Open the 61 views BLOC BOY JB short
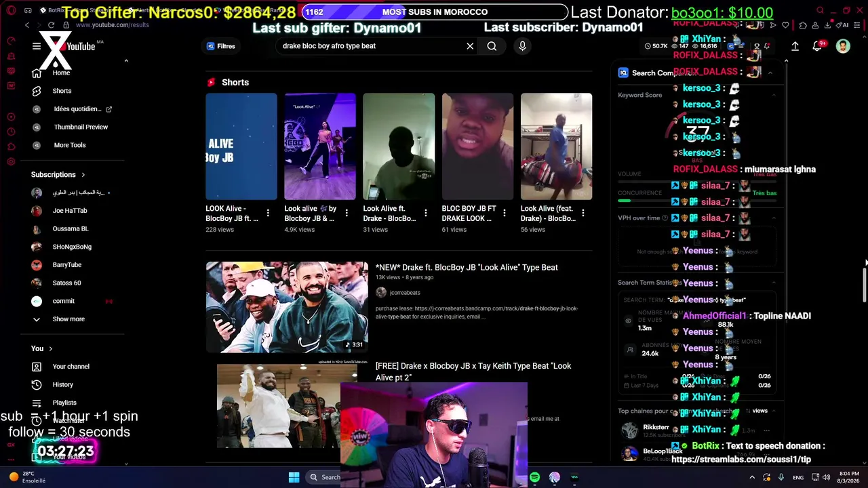The width and height of the screenshot is (868, 488). pyautogui.click(x=477, y=146)
